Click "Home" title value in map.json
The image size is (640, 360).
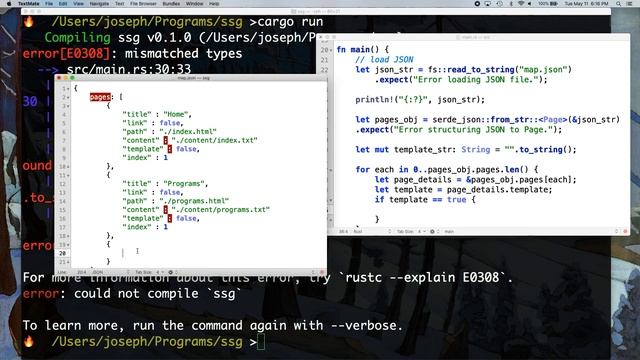[x=176, y=114]
